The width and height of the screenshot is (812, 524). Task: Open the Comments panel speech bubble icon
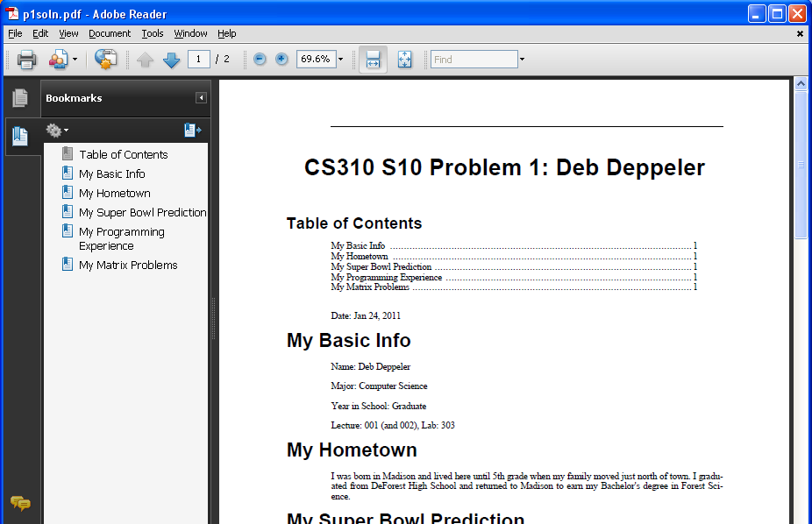pos(20,503)
